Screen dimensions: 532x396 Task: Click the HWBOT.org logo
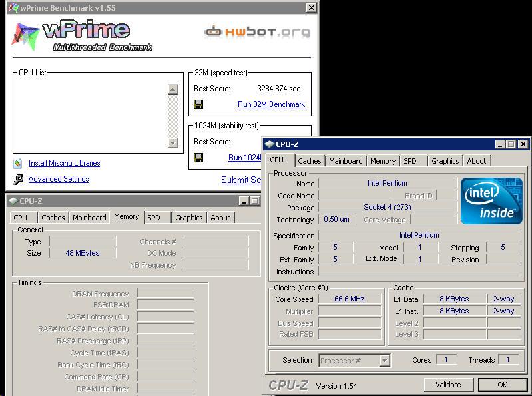click(x=257, y=32)
